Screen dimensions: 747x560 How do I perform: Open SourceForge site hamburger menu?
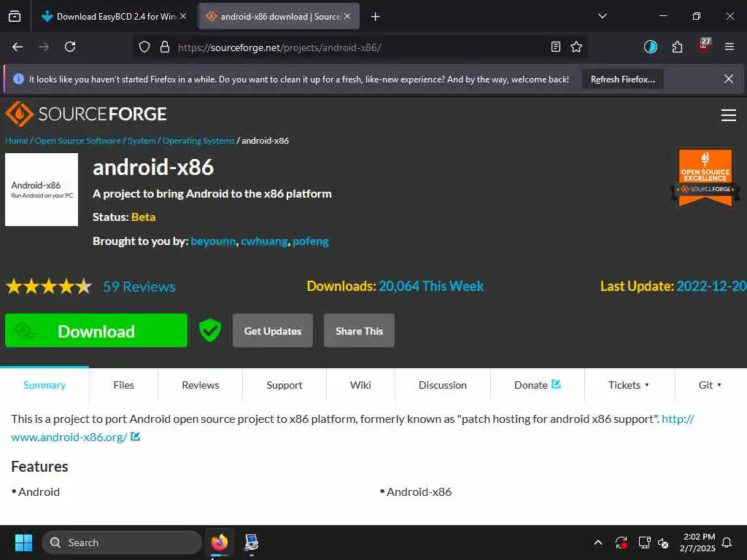(x=729, y=115)
